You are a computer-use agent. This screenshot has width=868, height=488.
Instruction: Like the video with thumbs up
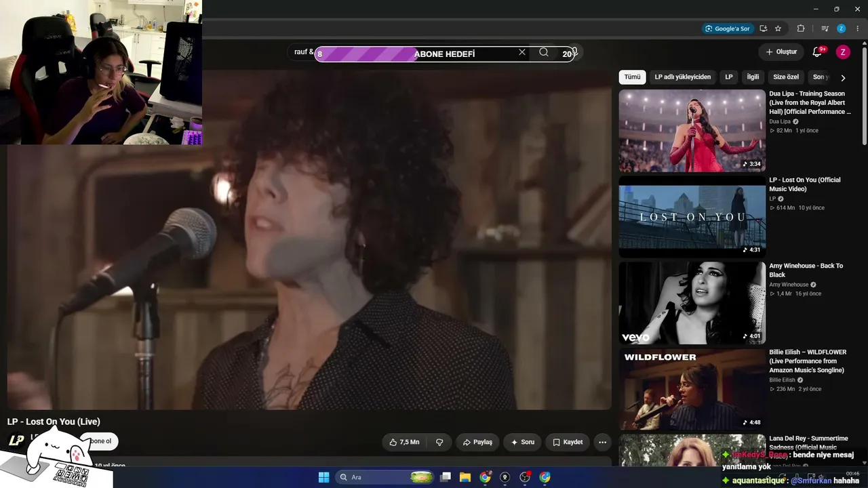click(x=404, y=442)
